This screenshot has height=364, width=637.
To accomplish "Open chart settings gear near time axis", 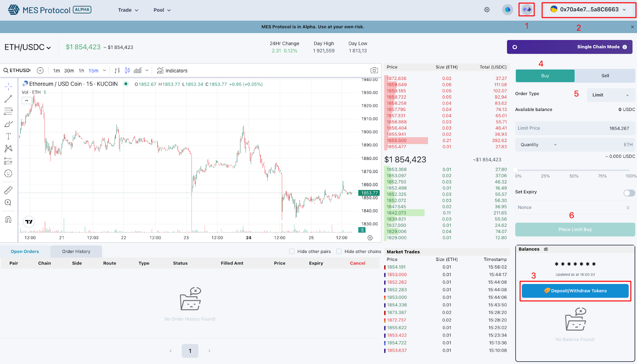I will pos(370,238).
